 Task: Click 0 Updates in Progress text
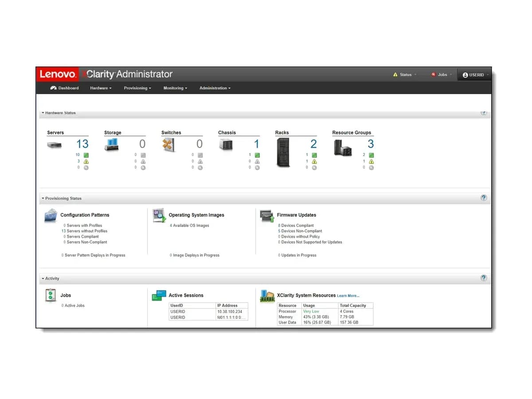point(297,255)
